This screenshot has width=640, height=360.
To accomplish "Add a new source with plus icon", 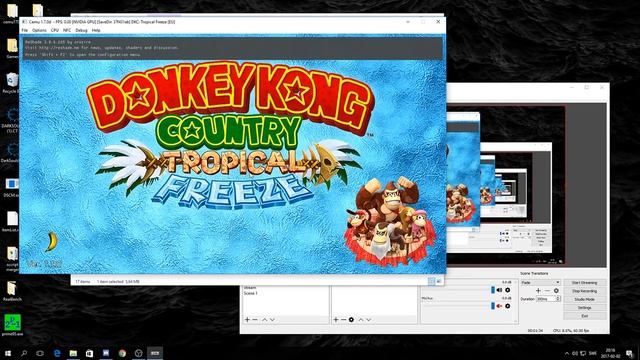I will 336,320.
